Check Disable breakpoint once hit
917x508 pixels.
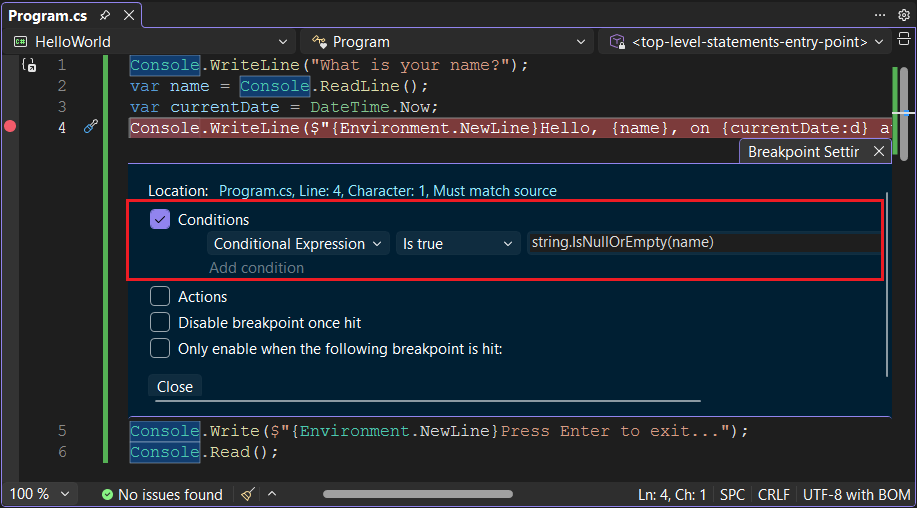[x=160, y=322]
